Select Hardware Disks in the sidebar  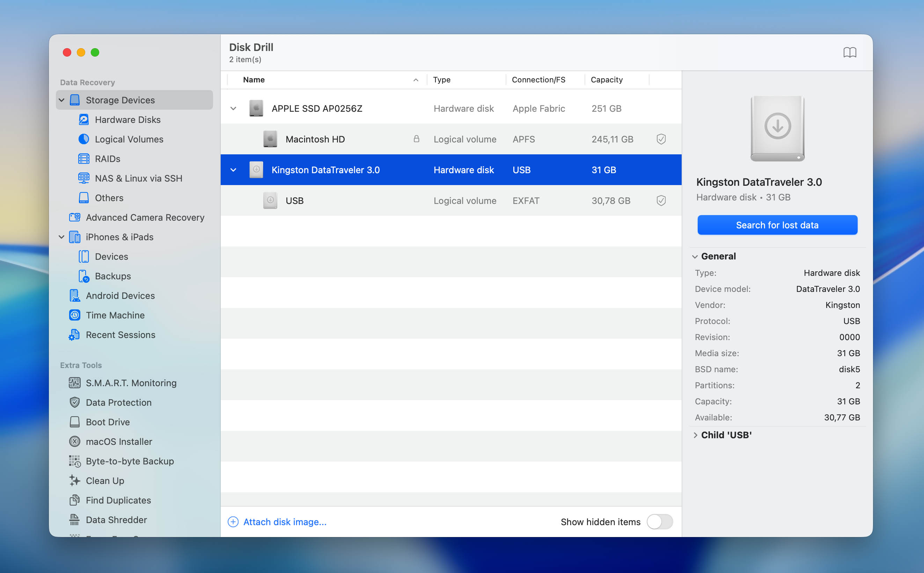coord(127,119)
